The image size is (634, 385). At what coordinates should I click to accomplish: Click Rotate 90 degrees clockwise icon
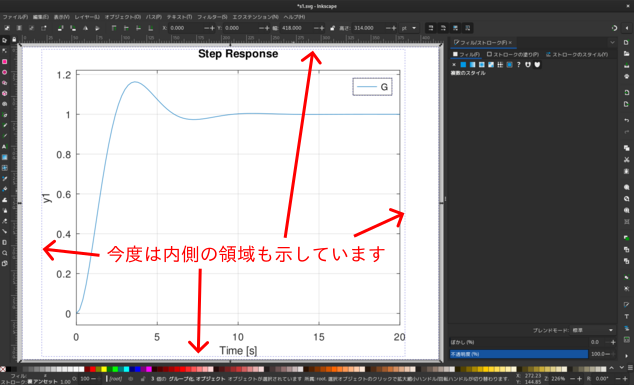73,28
